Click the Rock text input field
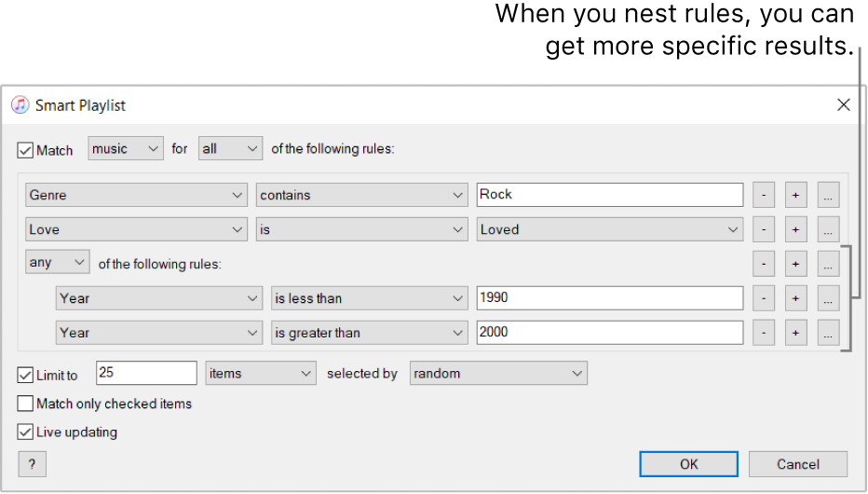 609,195
